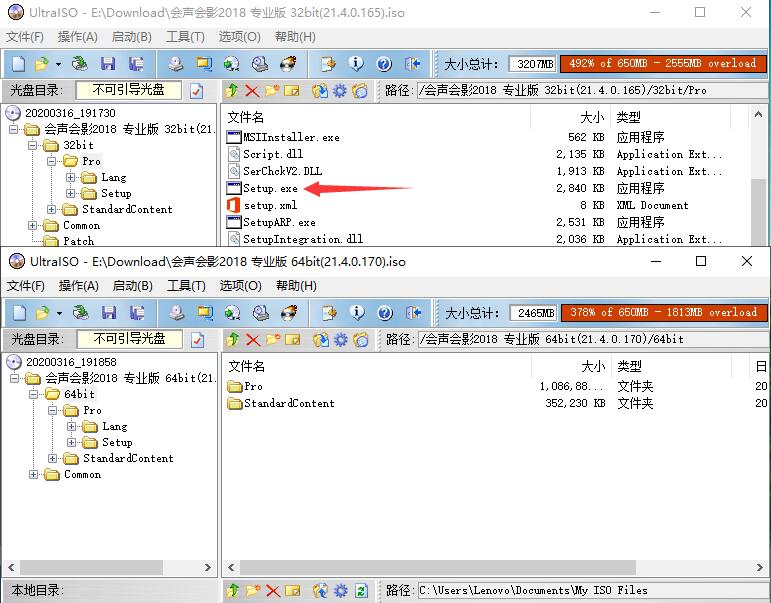Click red Delete X in 64bit window upper file toolbar
Screen dimensions: 771x603
tap(253, 339)
